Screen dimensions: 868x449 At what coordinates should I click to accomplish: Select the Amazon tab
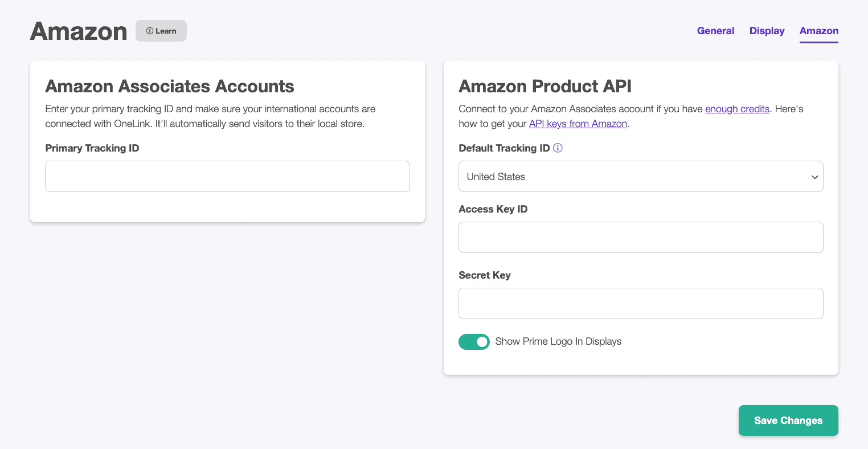point(818,31)
